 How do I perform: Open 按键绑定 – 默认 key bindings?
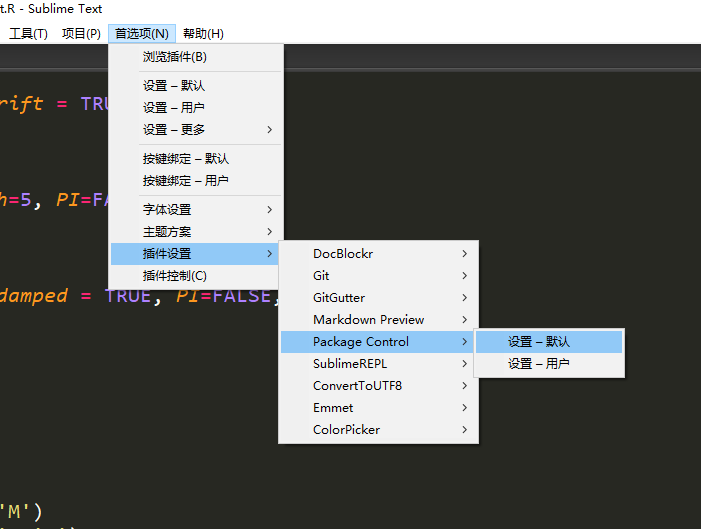196,159
